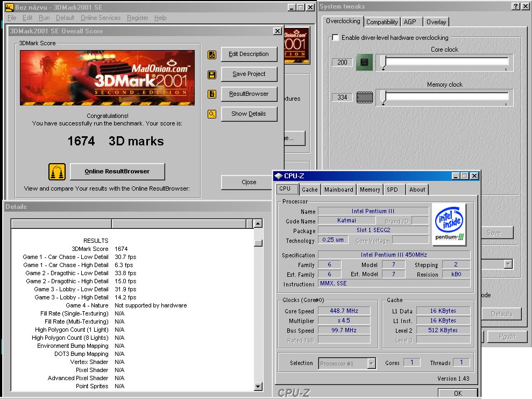Click the ResultBrowser button
Viewport: 532px width, 399px height.
coord(249,94)
